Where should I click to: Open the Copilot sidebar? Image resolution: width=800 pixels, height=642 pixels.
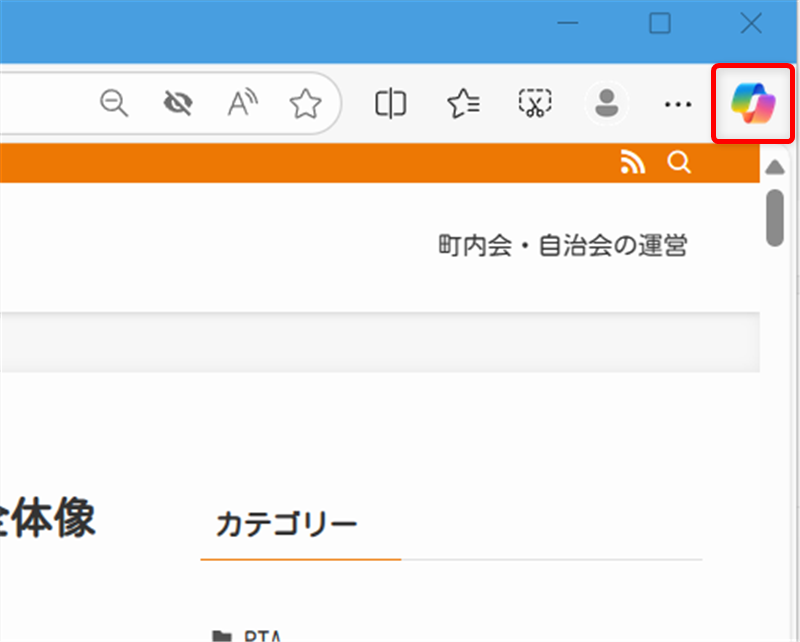coord(752,104)
